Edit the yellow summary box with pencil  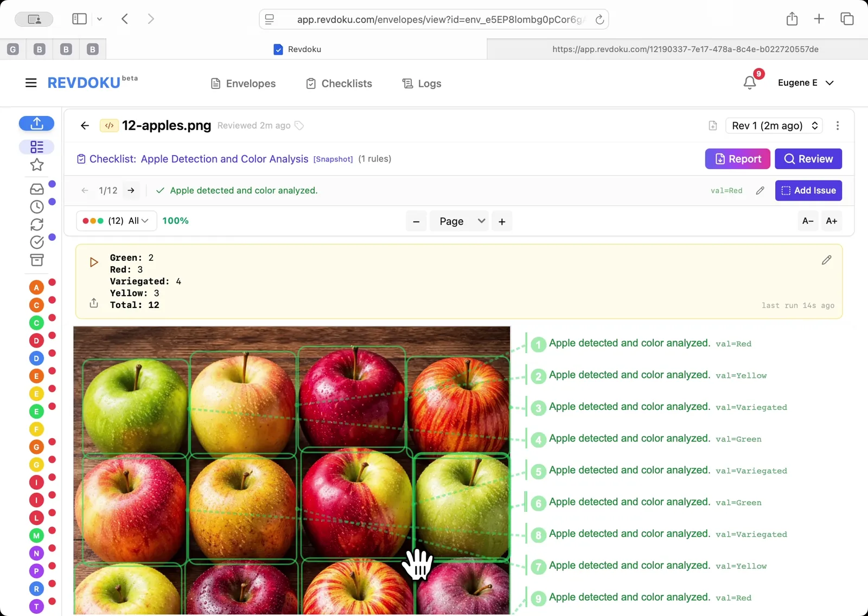[826, 260]
